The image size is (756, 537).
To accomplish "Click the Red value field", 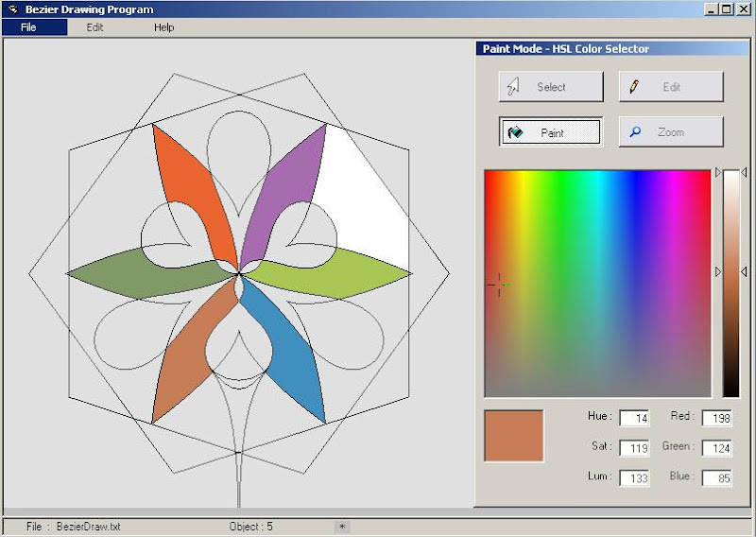I will 716,418.
